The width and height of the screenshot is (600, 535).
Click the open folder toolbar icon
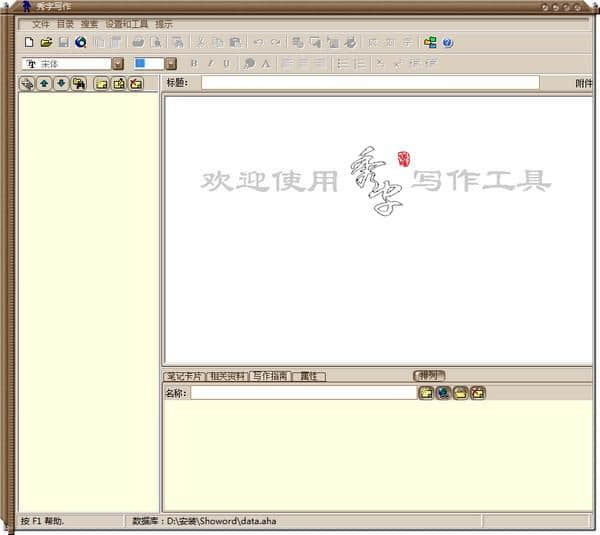tap(46, 43)
